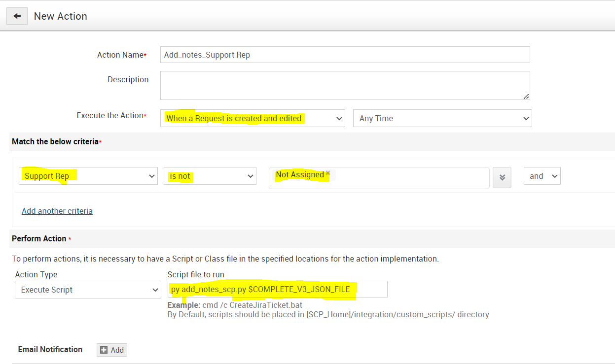Open the 'and' logical operator dropdown
615x364 pixels.
542,176
